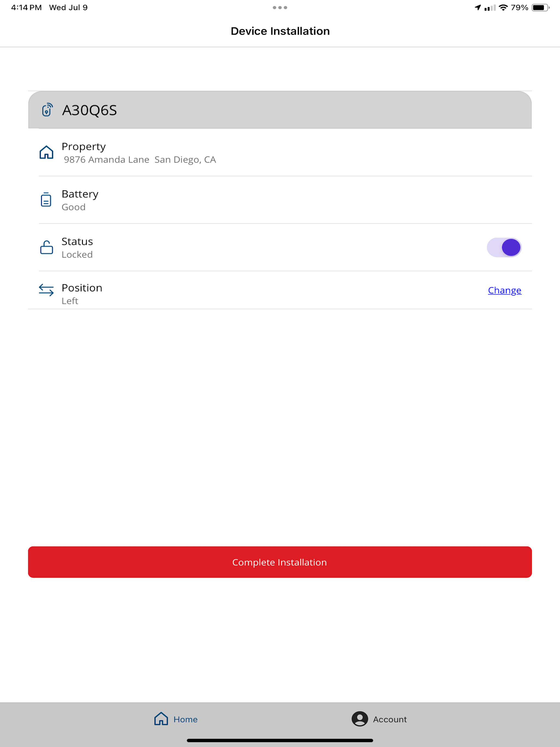560x747 pixels.
Task: Tap the battery percentage indicator
Action: tap(520, 7)
